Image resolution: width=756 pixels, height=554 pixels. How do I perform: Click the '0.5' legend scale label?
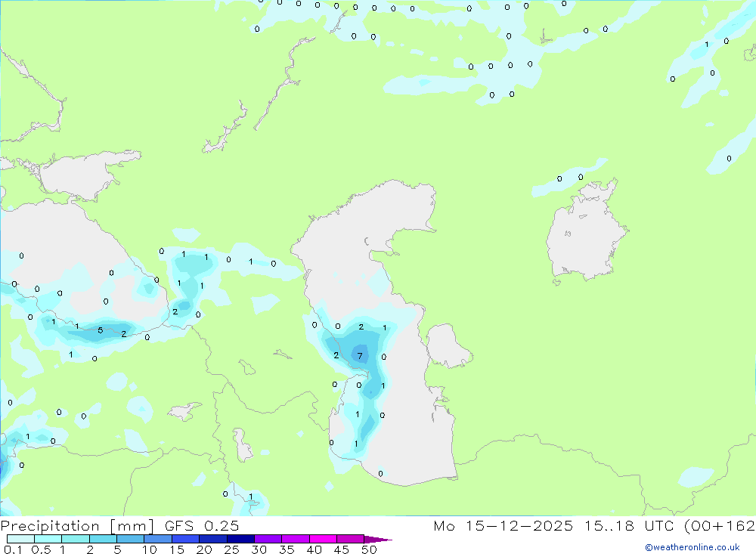click(42, 549)
